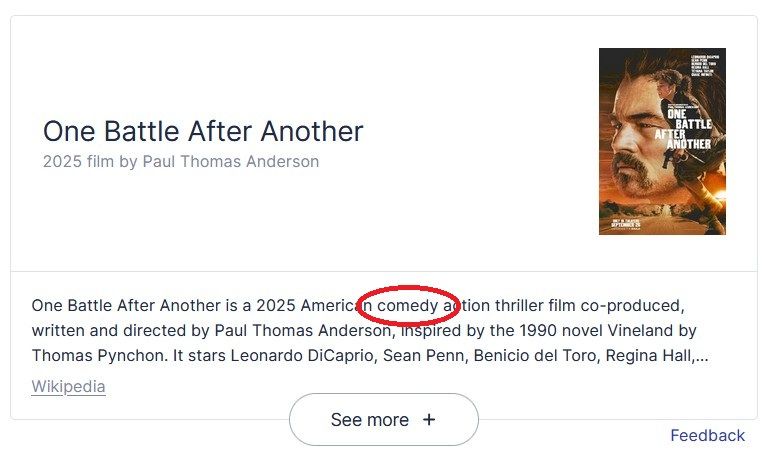Open the One Battle After Another poster
The width and height of the screenshot is (782, 453).
point(662,141)
